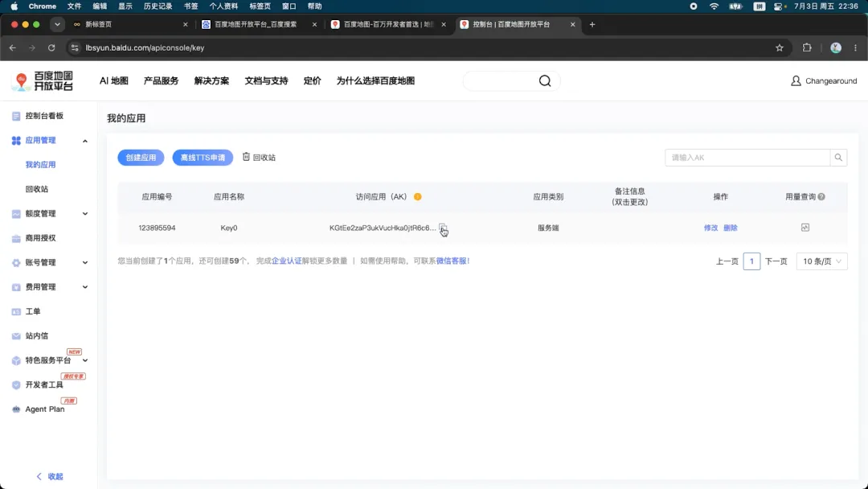Open 为什么选择百度地图 nav item

click(x=375, y=81)
